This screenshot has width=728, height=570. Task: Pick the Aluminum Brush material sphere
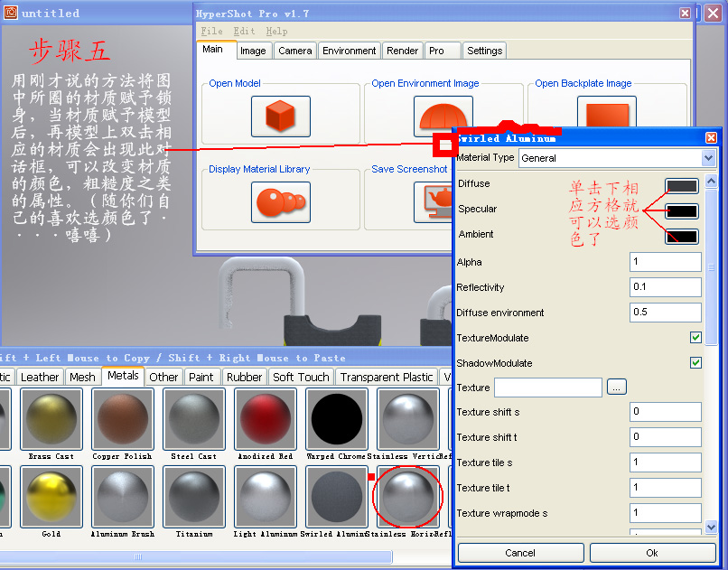pos(123,497)
